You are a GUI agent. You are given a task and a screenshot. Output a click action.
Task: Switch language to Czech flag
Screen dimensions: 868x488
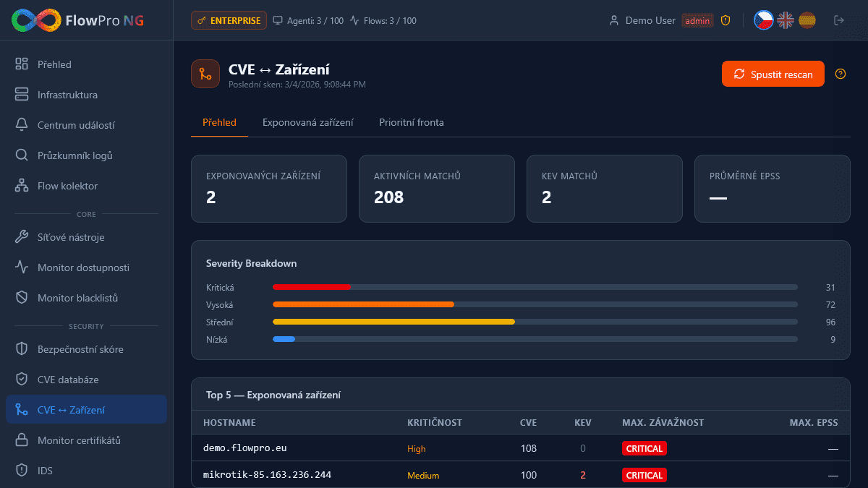click(x=763, y=20)
